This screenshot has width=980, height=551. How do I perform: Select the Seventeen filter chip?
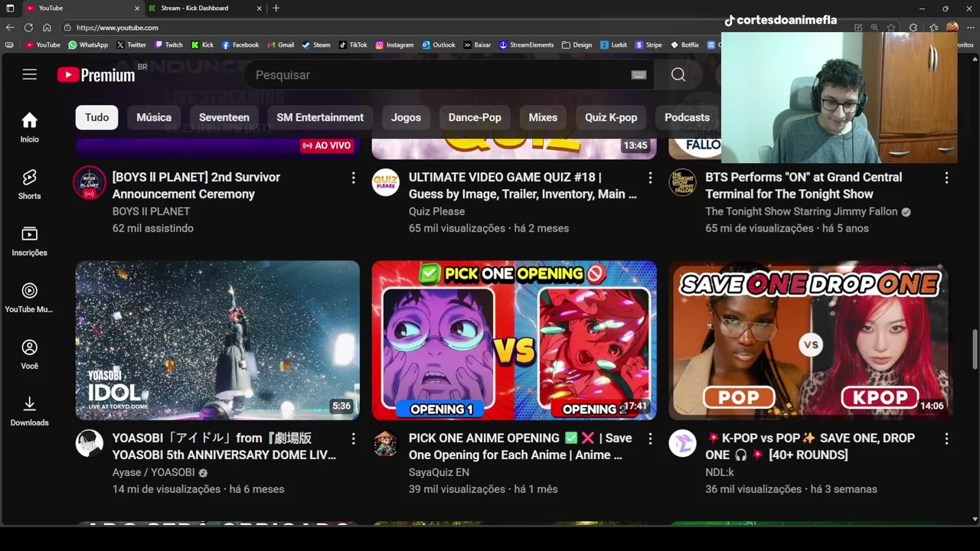[x=224, y=117]
